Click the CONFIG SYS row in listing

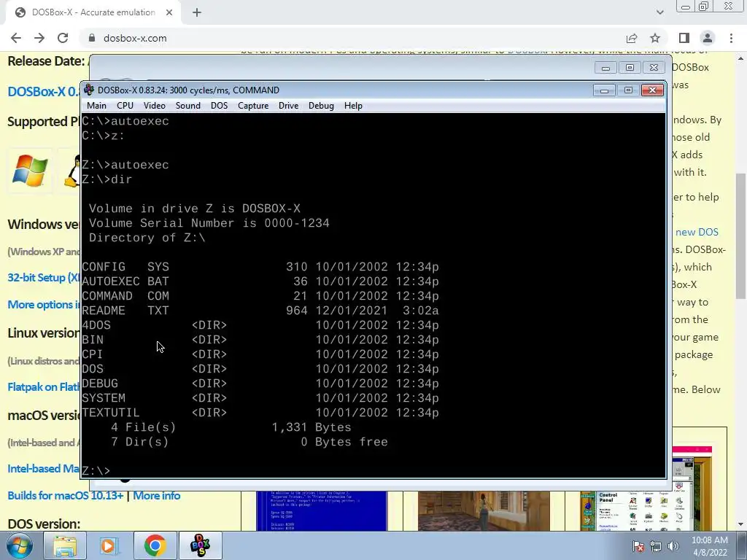(x=260, y=267)
